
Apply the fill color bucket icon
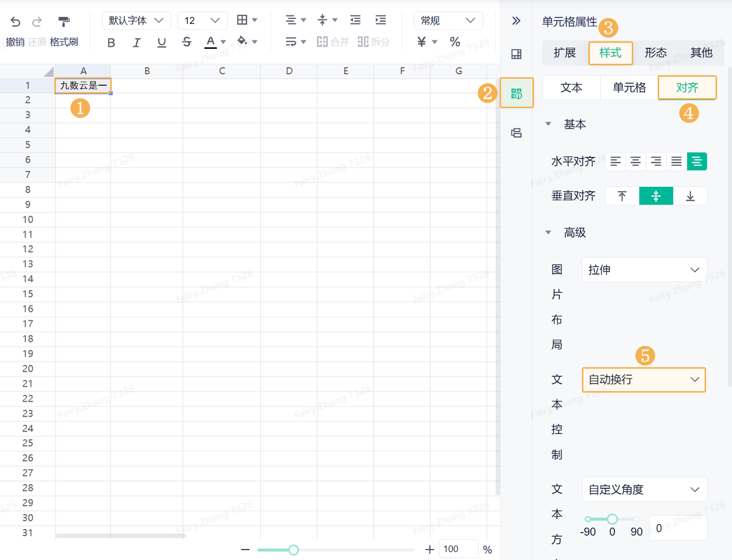(x=242, y=41)
